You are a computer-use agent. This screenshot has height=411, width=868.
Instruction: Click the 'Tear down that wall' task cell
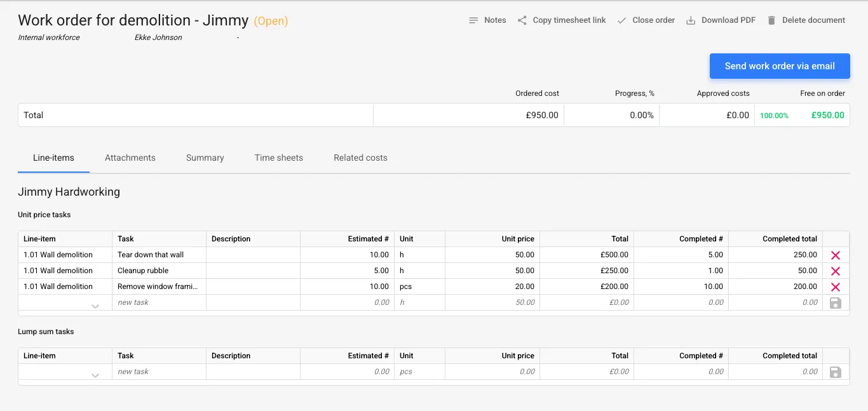[159, 255]
